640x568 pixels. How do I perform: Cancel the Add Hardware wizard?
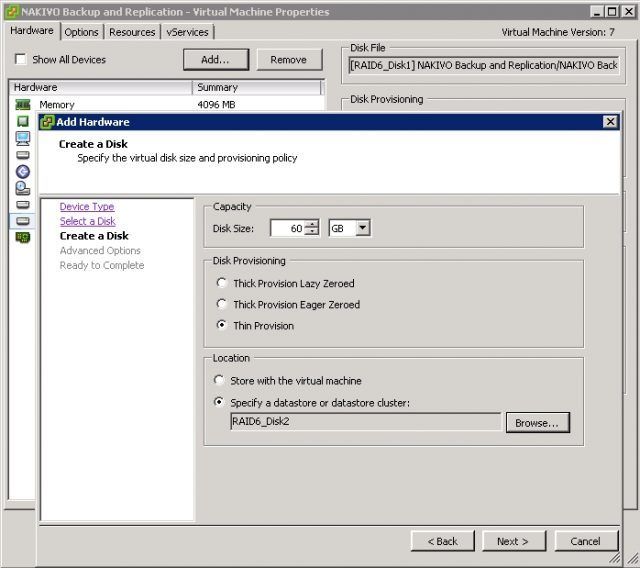tap(587, 541)
